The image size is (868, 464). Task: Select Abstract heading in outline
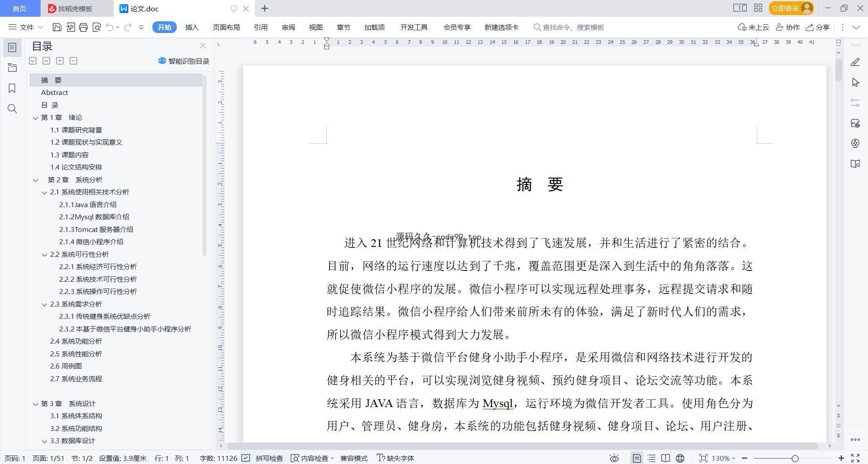(x=54, y=93)
